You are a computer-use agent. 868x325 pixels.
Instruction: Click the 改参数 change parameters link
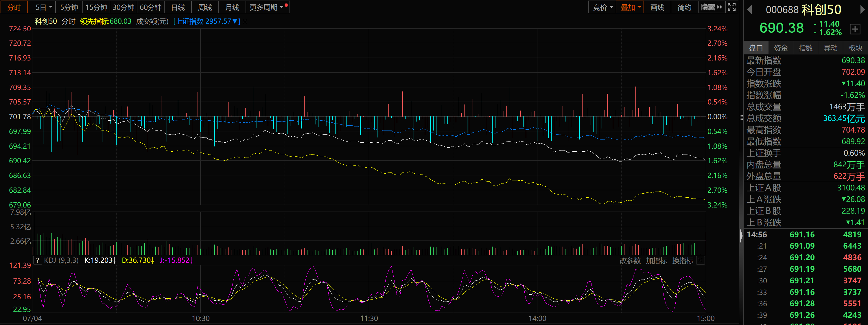630,260
